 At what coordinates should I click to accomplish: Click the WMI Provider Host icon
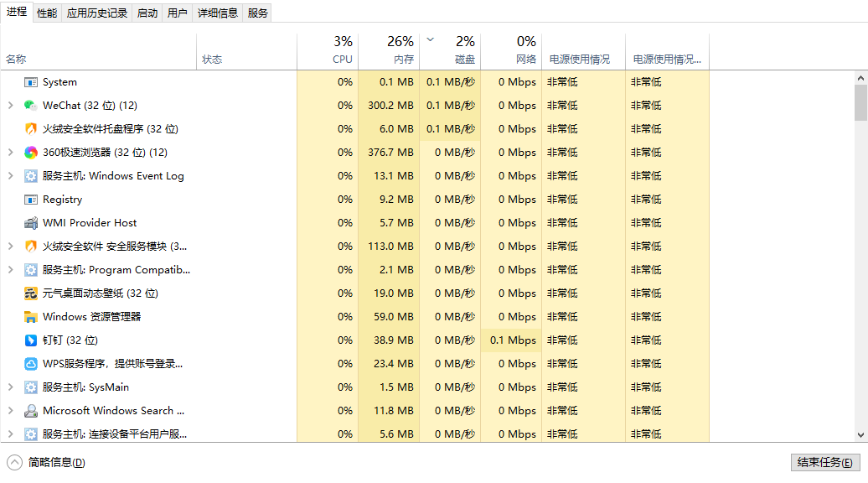pos(31,223)
